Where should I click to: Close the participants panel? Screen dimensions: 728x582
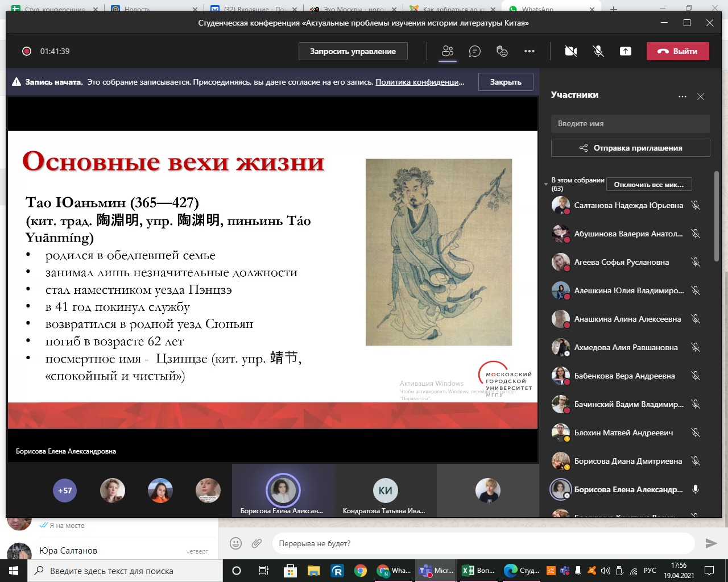(701, 97)
